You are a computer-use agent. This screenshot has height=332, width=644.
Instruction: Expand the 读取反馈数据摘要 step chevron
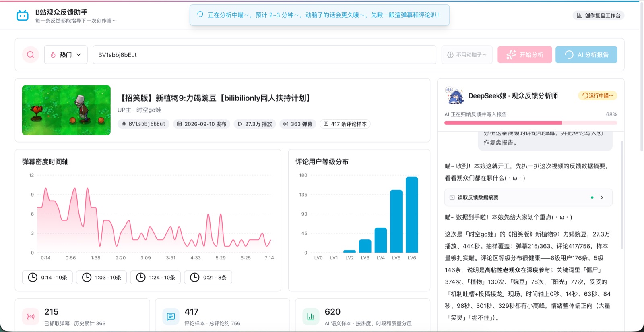[x=602, y=197]
